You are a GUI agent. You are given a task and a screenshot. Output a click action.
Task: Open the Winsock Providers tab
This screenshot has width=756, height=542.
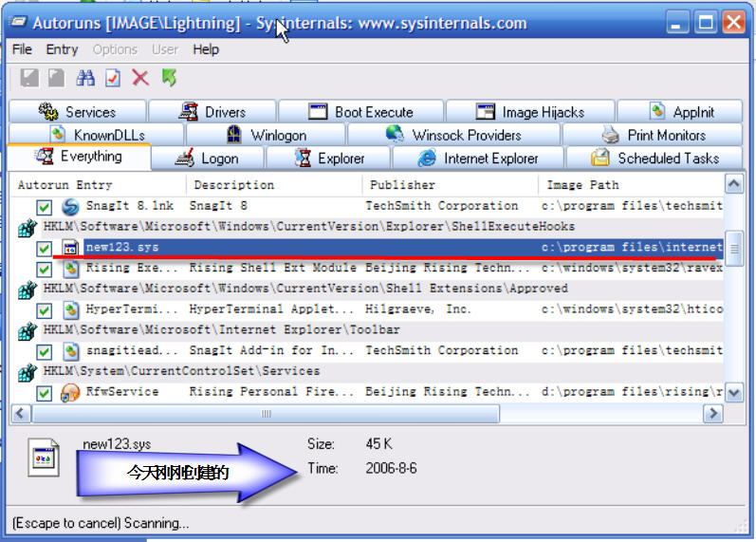point(453,135)
